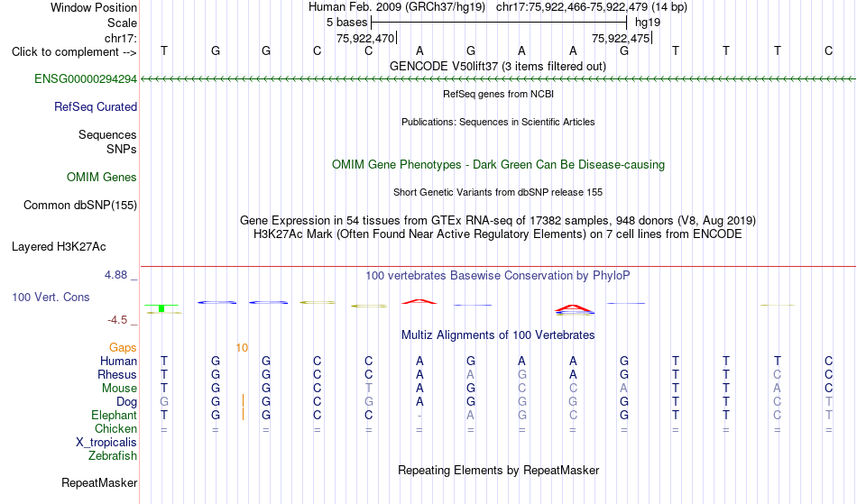Open the 'Short Genetic Variants from dbSNP release 155' title
Screen dimensions: 857x504
[498, 192]
